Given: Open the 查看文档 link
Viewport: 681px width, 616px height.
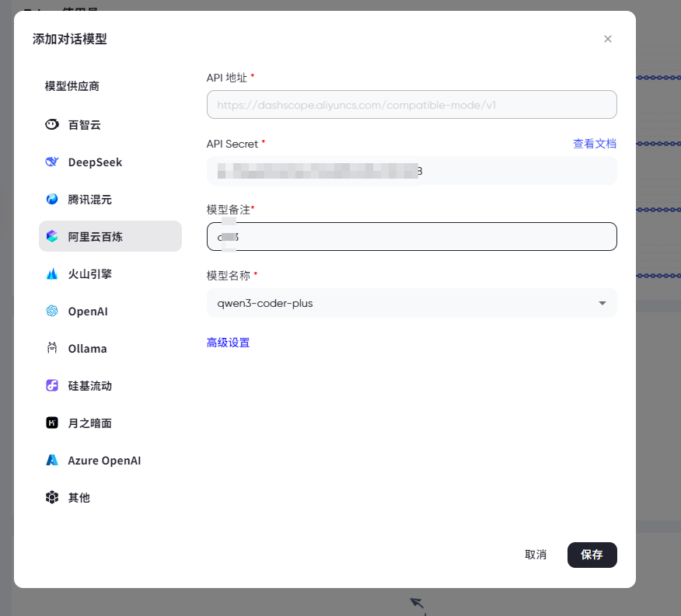Looking at the screenshot, I should coord(595,144).
